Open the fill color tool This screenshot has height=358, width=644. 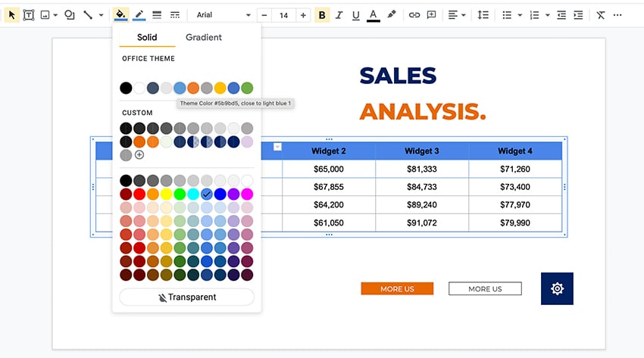coord(120,14)
